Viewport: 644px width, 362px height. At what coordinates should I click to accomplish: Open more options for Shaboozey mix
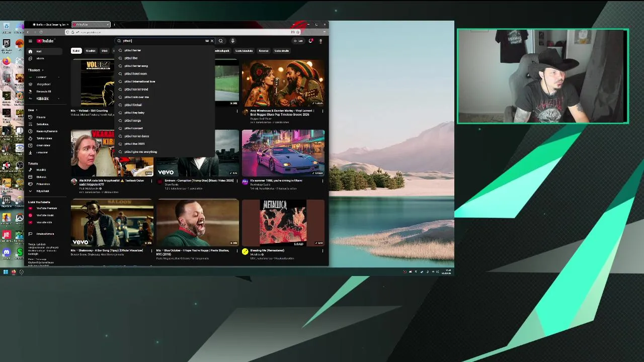[x=151, y=251]
